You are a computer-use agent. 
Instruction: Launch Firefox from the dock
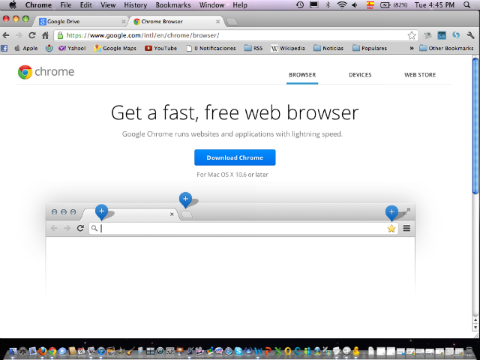tap(42, 351)
